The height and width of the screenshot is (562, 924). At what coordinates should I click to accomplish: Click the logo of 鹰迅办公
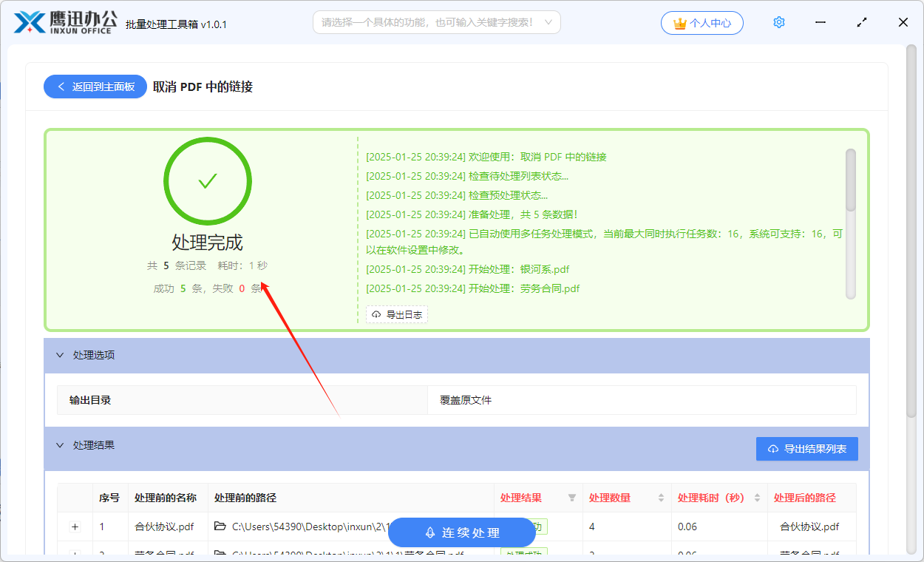tap(28, 22)
